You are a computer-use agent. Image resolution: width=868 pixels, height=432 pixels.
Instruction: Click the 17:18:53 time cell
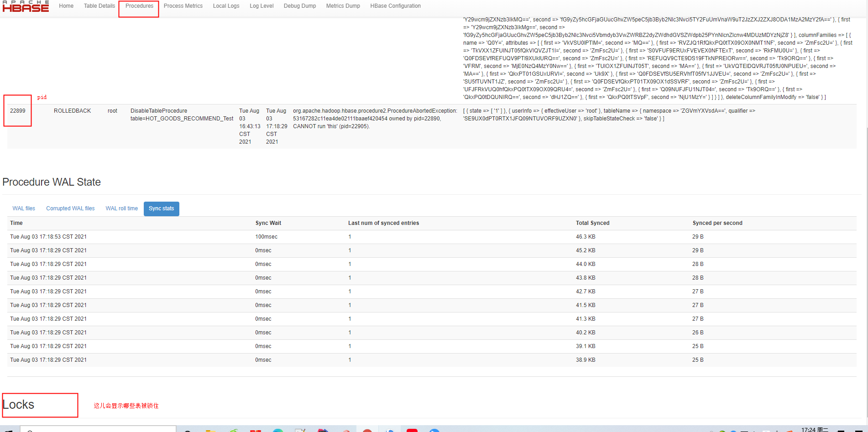coord(48,237)
